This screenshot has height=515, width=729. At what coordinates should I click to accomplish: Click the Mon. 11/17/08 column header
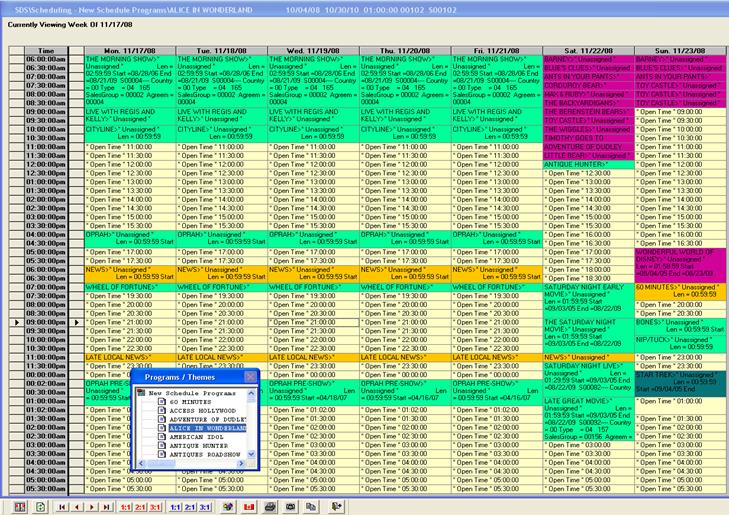pos(129,49)
